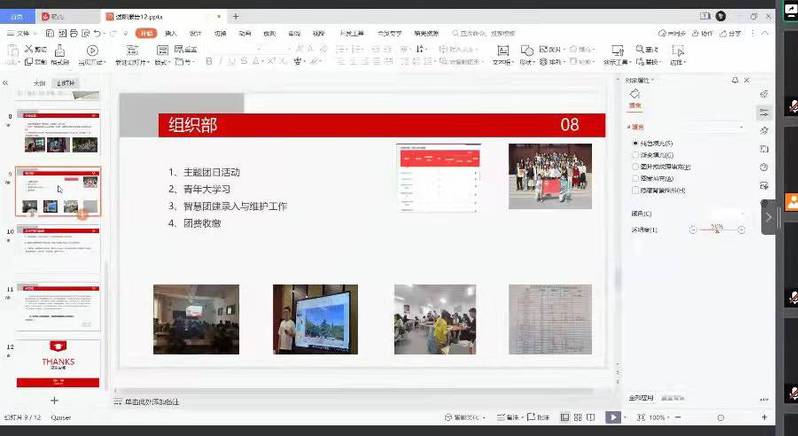The height and width of the screenshot is (436, 798).
Task: Enable the 隐藏背景图形 checkbox
Action: coord(636,189)
